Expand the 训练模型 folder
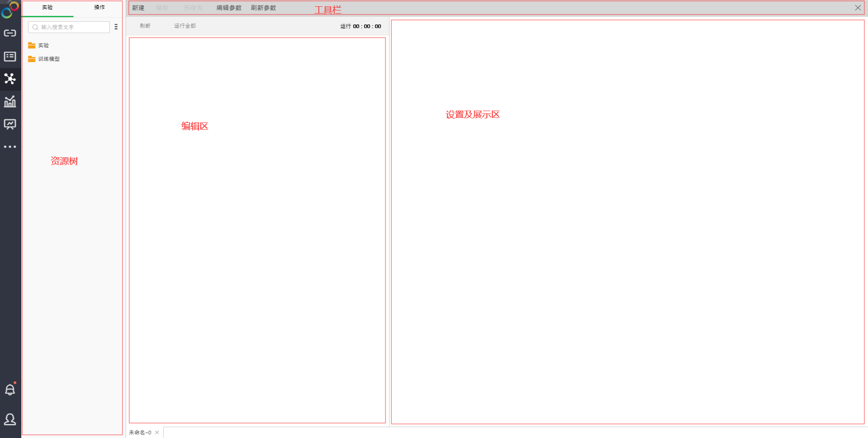868x438 pixels. 44,59
